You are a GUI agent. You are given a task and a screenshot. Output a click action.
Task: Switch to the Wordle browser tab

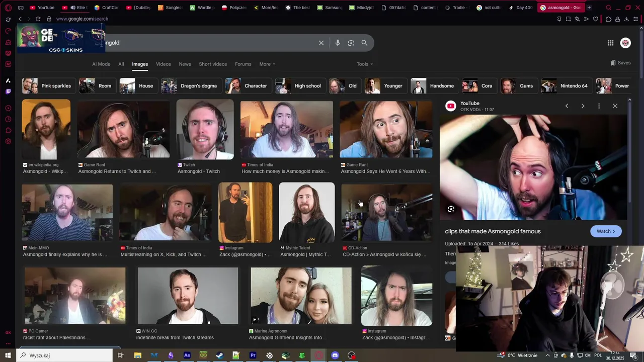pos(202,8)
